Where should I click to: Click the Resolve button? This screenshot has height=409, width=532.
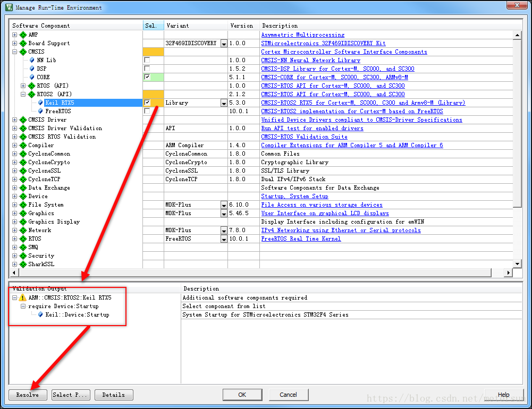[28, 395]
